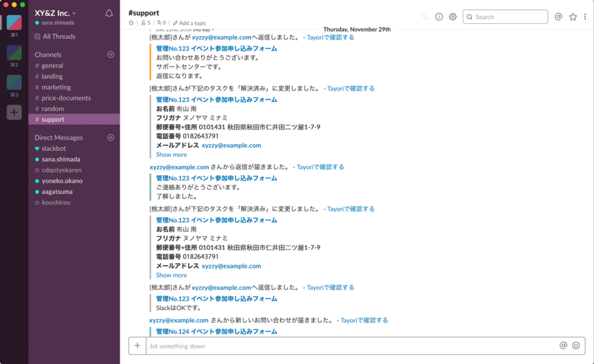Image resolution: width=594 pixels, height=364 pixels.
Task: Open mentions and reactions with the @ icon
Action: pyautogui.click(x=558, y=17)
